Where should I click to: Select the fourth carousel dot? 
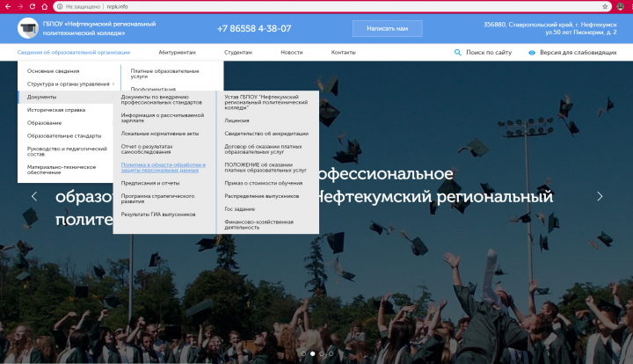[331, 353]
